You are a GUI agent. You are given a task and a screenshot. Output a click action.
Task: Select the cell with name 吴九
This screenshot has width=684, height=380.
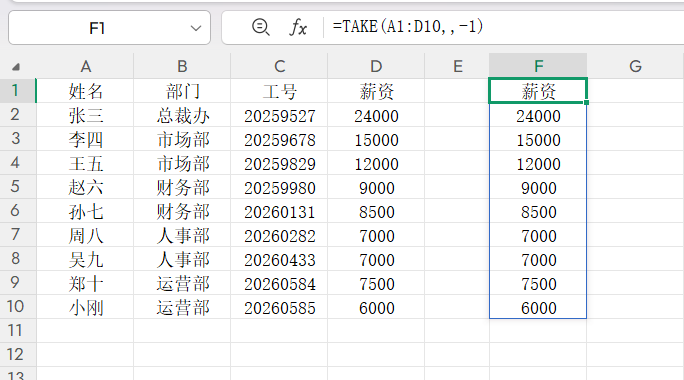point(86,260)
